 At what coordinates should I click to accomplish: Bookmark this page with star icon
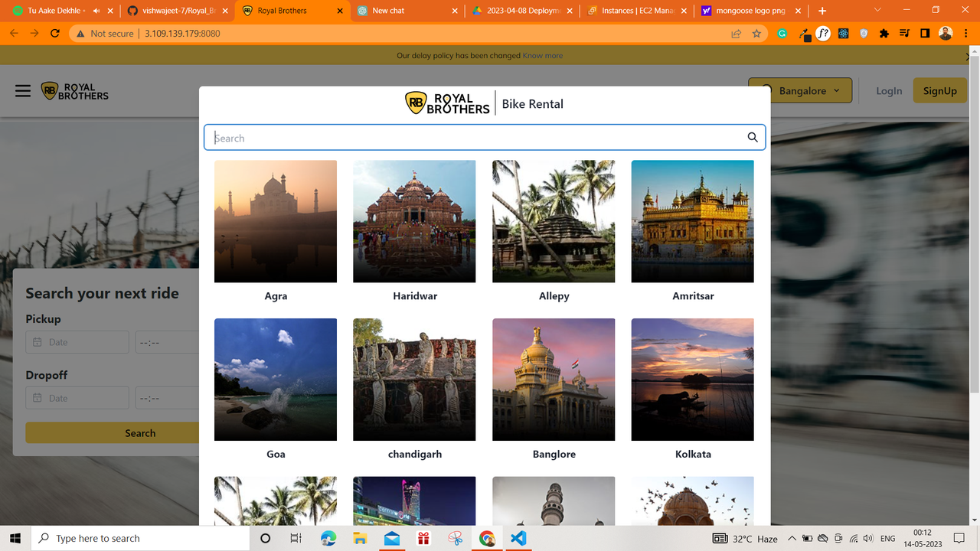(x=756, y=34)
